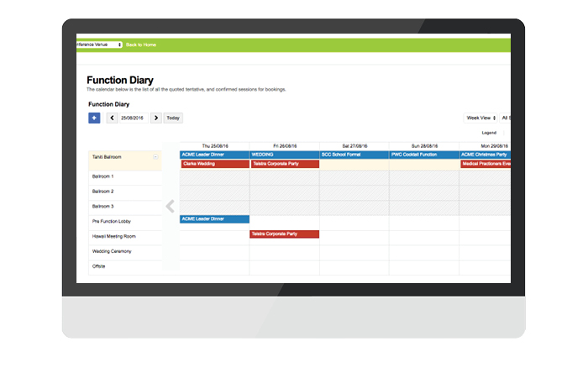The width and height of the screenshot is (588, 378).
Task: Open the venue selector dropdown
Action: pos(99,45)
